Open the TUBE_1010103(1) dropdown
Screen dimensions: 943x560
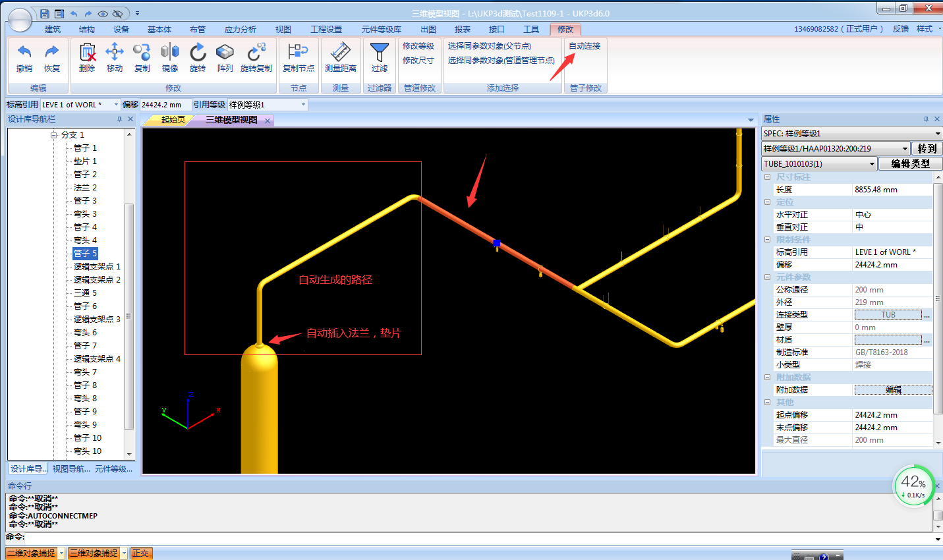[x=872, y=164]
